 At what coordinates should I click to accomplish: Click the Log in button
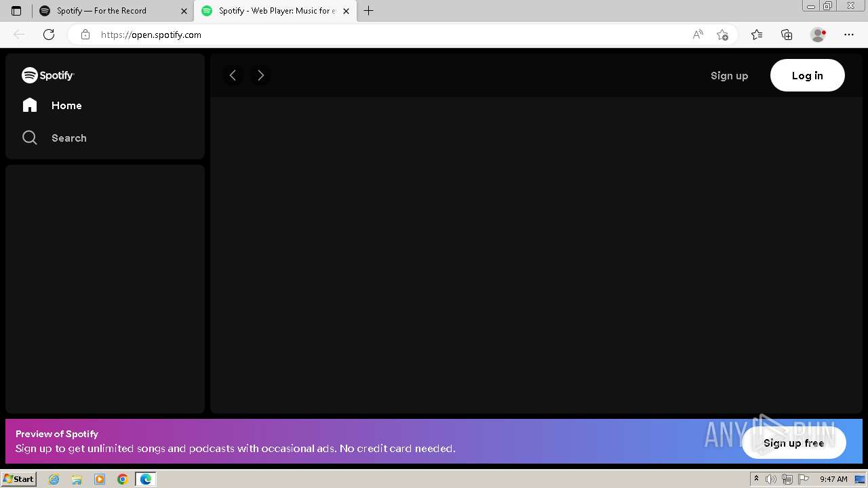(807, 75)
